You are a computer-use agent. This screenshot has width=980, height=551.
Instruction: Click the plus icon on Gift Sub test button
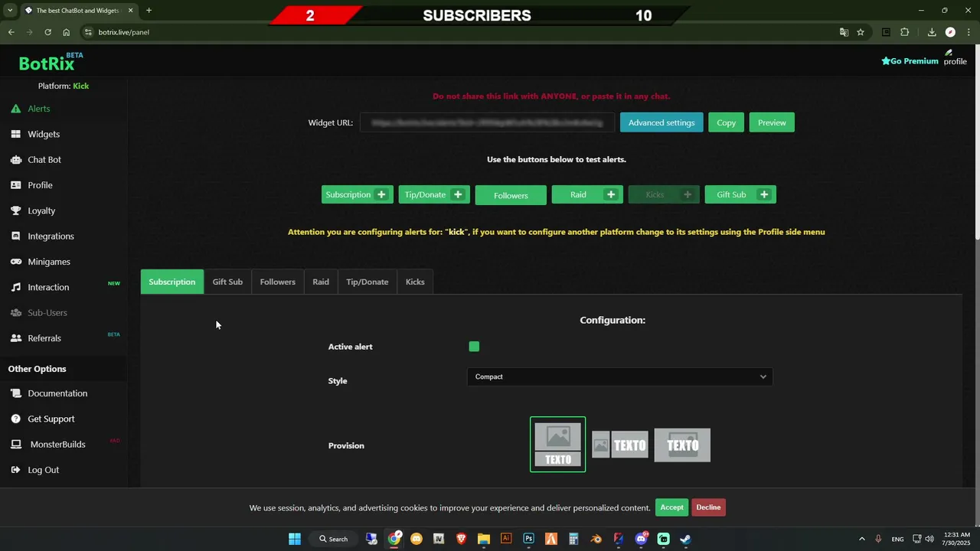tap(764, 194)
